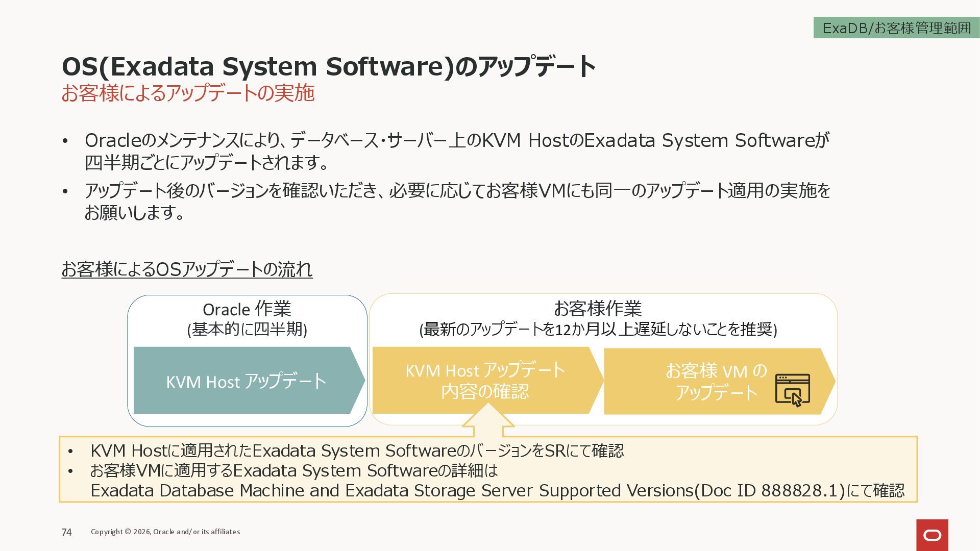
Task: Select the ExaDB/お客様管理範囲 green label
Action: click(x=896, y=28)
